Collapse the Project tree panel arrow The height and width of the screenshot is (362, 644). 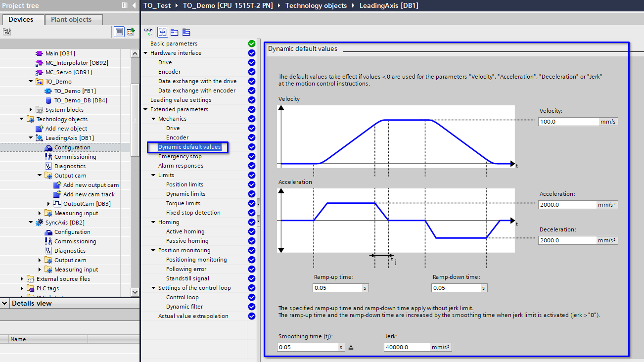134,5
